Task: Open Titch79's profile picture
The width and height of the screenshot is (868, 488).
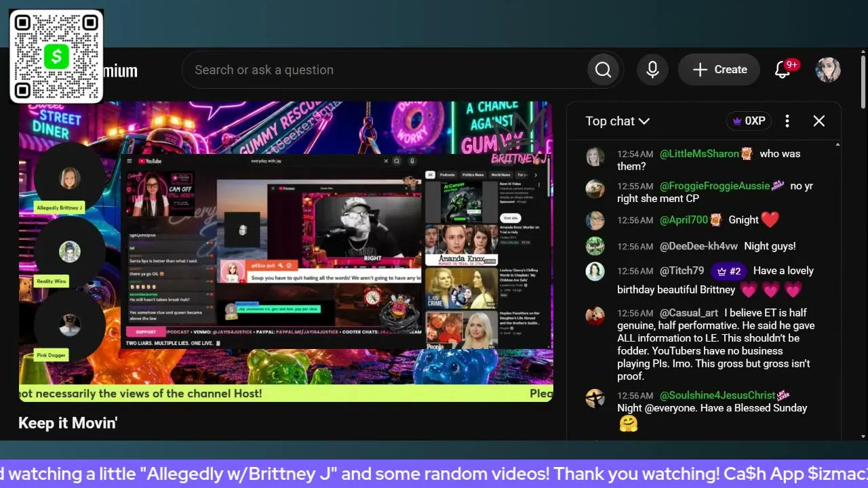Action: [595, 271]
